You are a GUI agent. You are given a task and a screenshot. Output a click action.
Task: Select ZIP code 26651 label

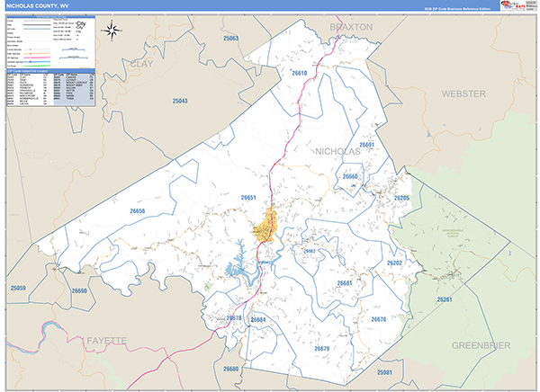[x=248, y=198]
